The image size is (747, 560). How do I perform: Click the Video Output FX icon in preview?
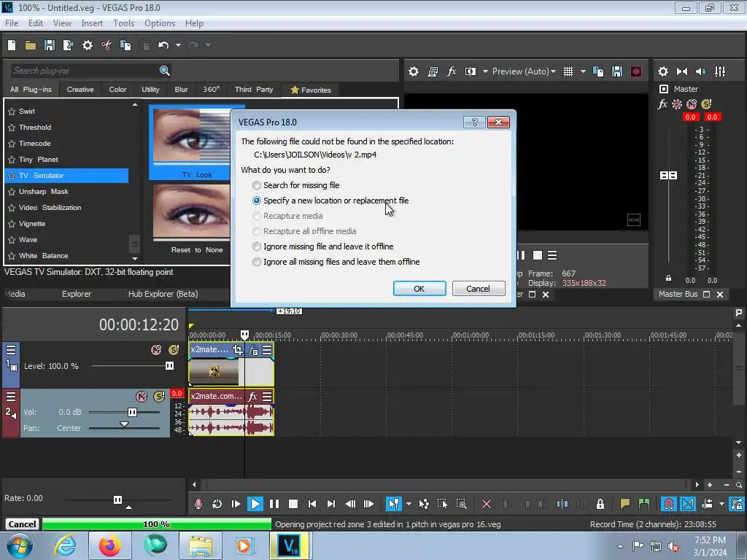(x=452, y=71)
